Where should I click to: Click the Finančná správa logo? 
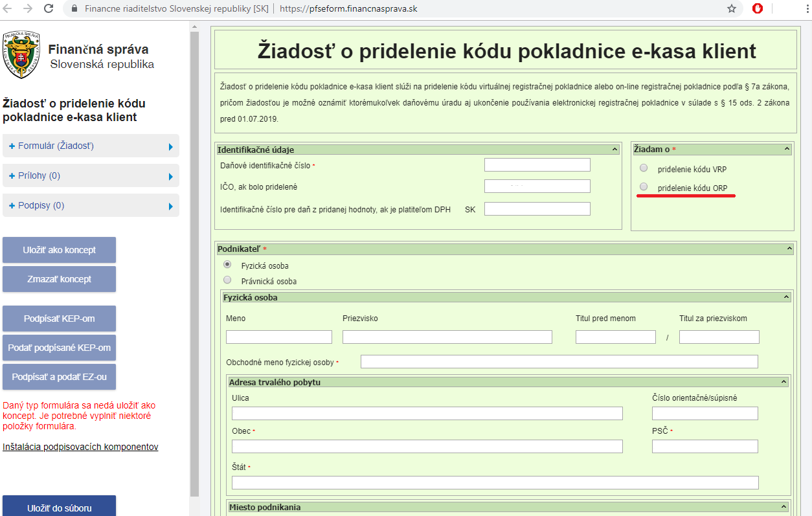22,56
